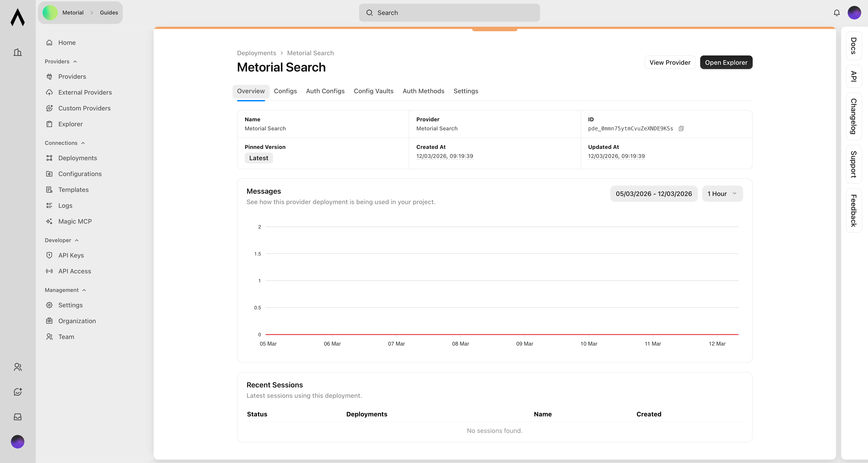Switch to the Config Vaults tab
Image resolution: width=868 pixels, height=463 pixels.
coord(373,91)
